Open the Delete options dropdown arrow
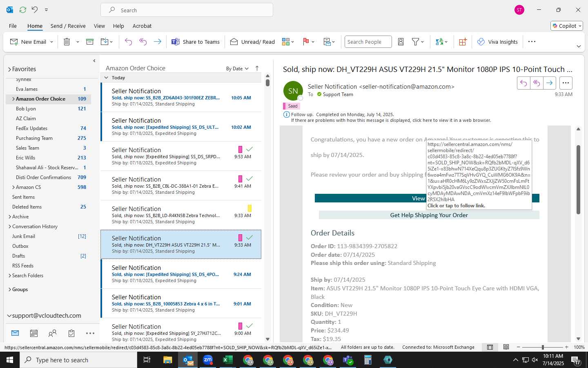The width and height of the screenshot is (588, 368). 78,42
